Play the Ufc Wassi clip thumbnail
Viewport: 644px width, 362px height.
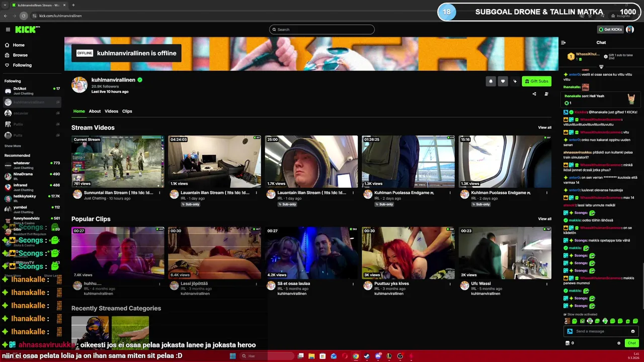coord(505,253)
